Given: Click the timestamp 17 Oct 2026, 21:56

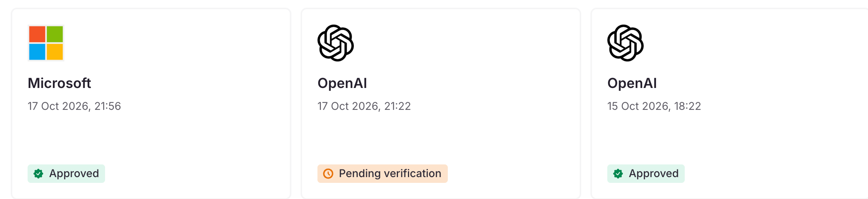Looking at the screenshot, I should point(74,106).
